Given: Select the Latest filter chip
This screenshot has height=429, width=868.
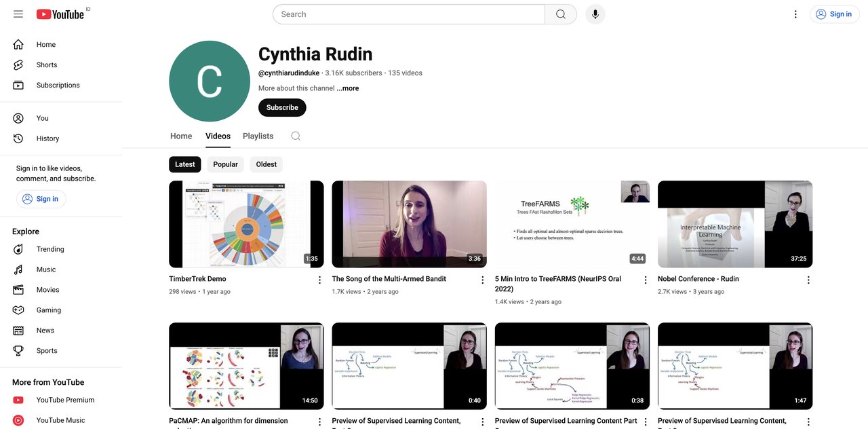Looking at the screenshot, I should (x=184, y=164).
